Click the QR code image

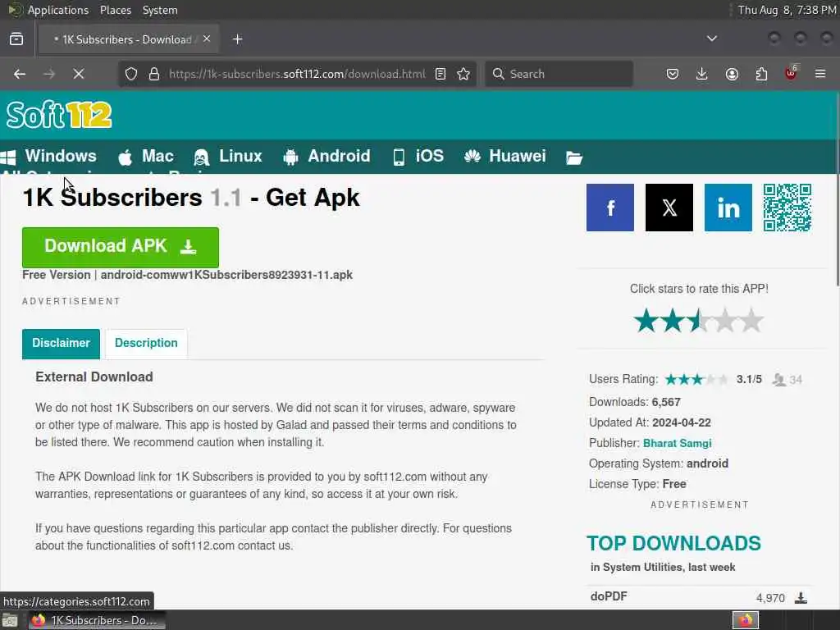point(787,208)
